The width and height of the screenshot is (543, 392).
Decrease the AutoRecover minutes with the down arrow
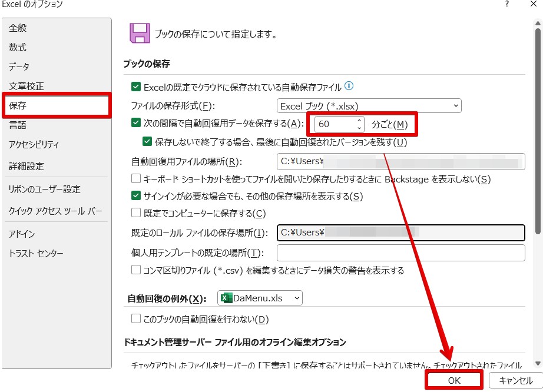point(359,128)
